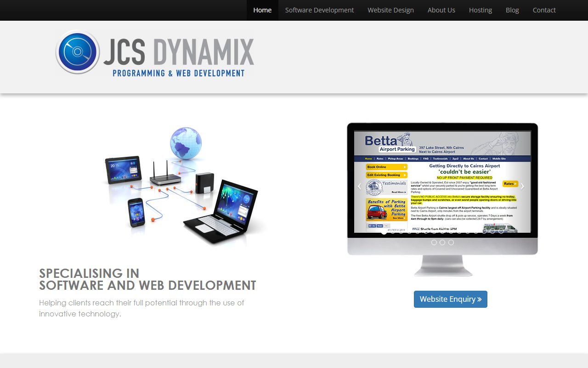Open the Contact page link
Image resolution: width=588 pixels, height=368 pixels.
pos(544,10)
